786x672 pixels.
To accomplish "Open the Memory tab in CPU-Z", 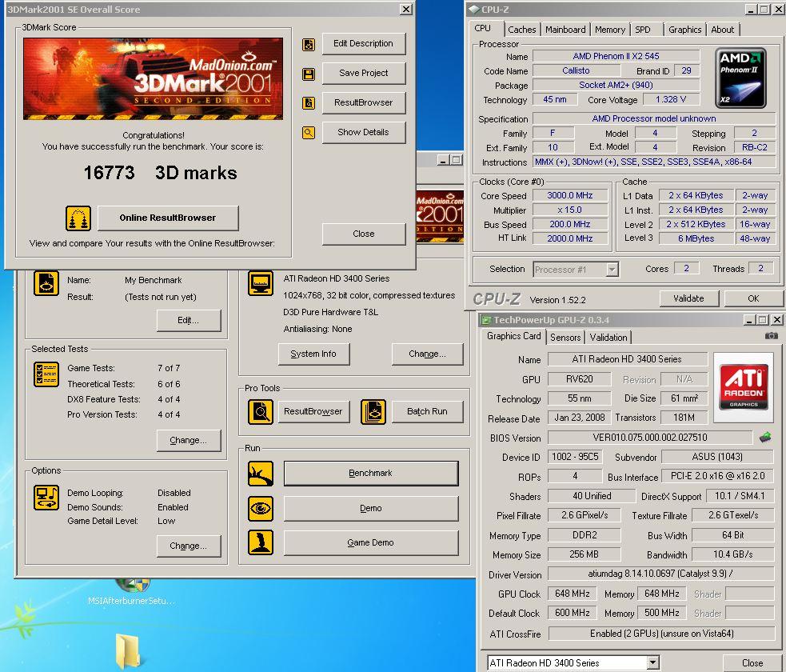I will (x=610, y=30).
